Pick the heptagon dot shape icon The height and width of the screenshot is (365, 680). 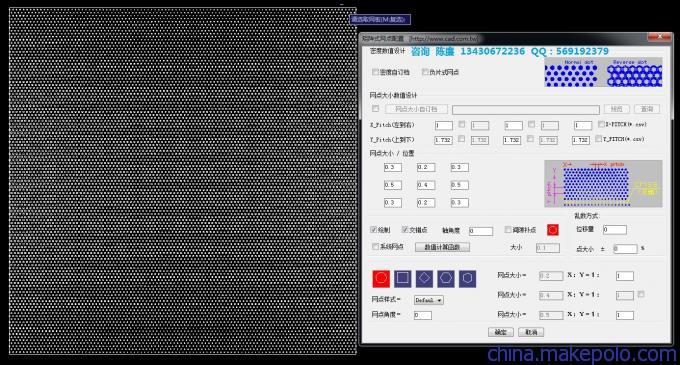tap(446, 278)
